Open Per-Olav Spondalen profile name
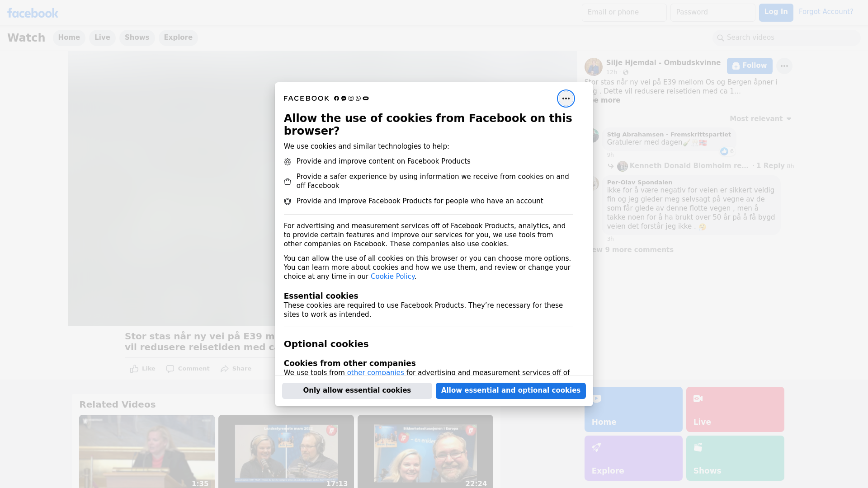The height and width of the screenshot is (488, 868). tap(639, 182)
